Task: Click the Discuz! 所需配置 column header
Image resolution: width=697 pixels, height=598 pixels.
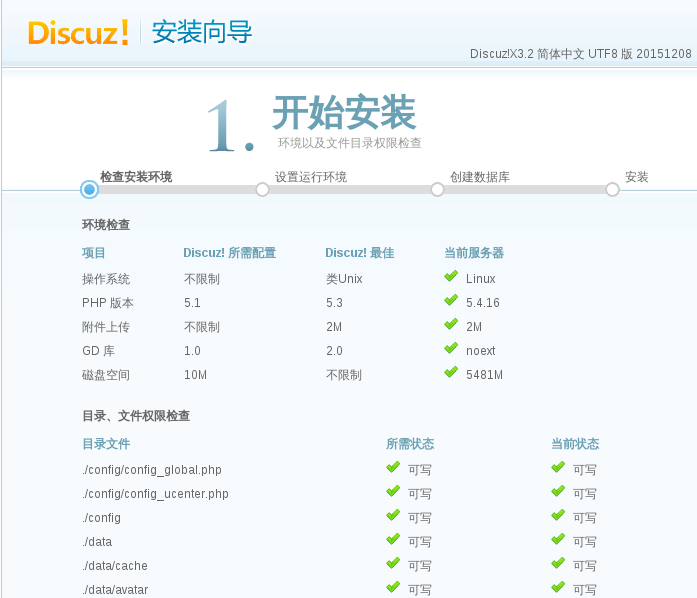Action: pos(229,253)
